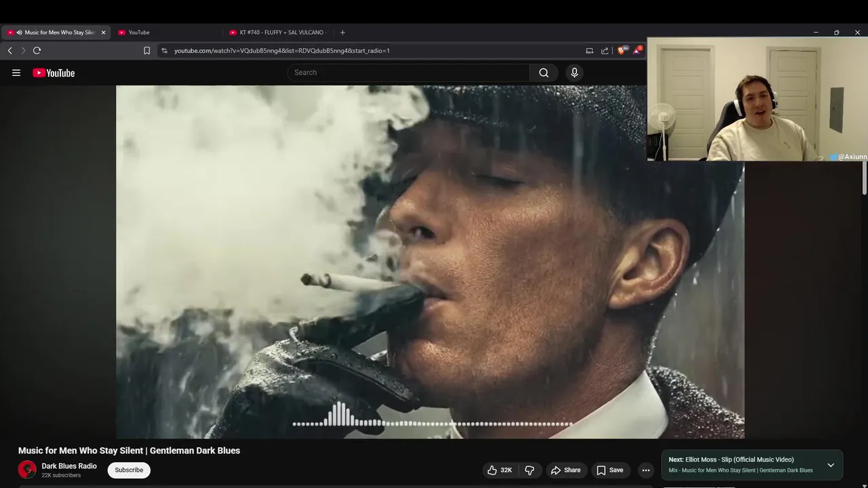Screen dimensions: 868x488
Task: Go forward with the browser forward arrow
Action: point(23,51)
